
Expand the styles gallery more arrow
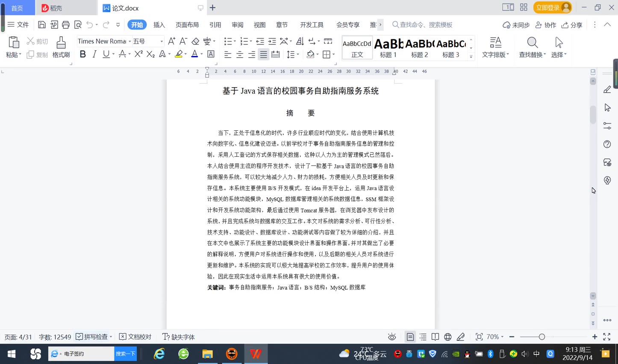(471, 56)
